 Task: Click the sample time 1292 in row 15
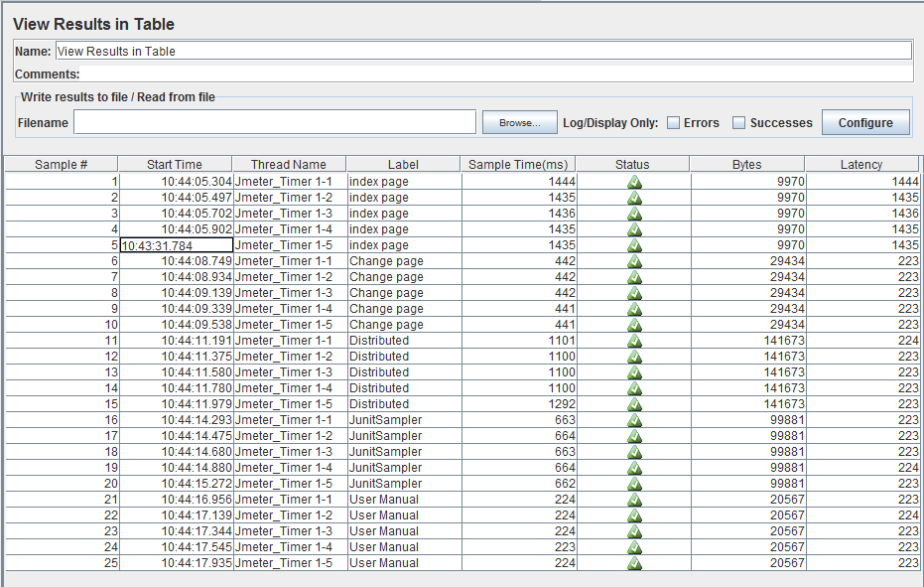(519, 404)
